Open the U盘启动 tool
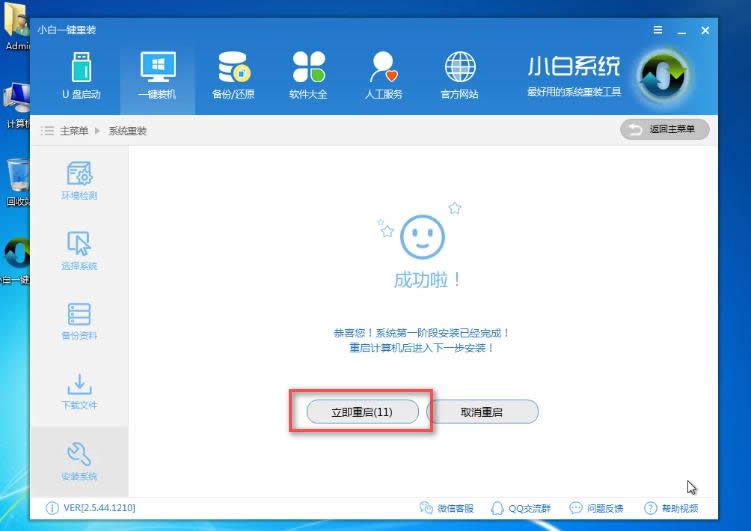Image resolution: width=751 pixels, height=531 pixels. (x=81, y=76)
